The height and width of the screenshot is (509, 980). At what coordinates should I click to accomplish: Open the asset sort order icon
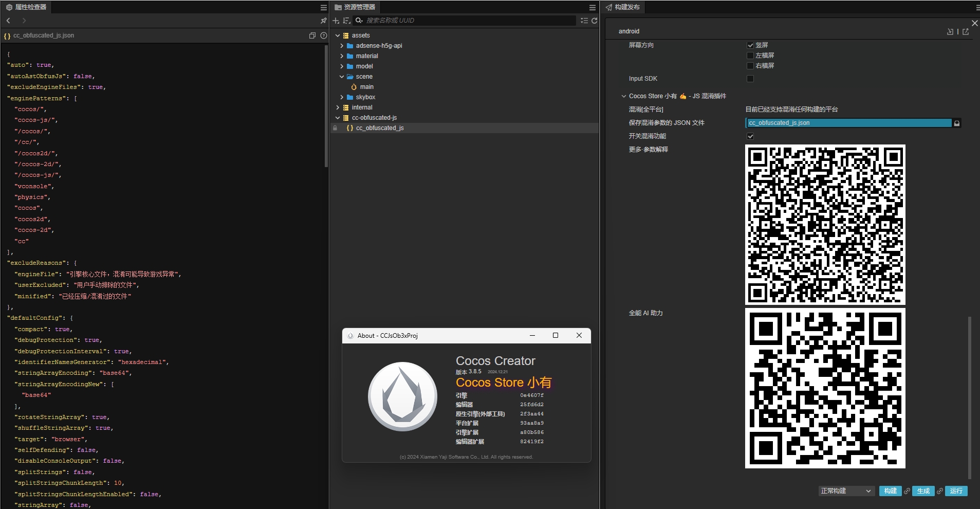coord(346,21)
